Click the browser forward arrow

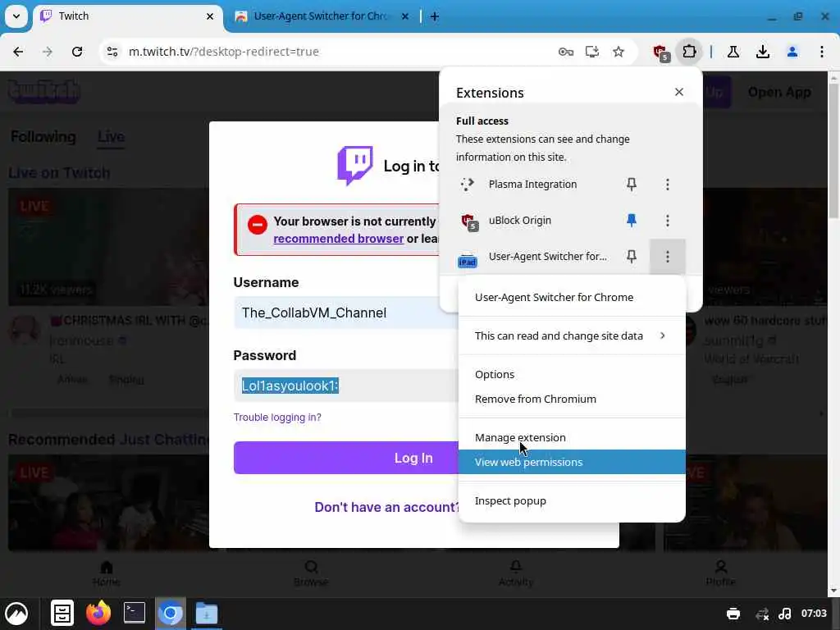(48, 52)
